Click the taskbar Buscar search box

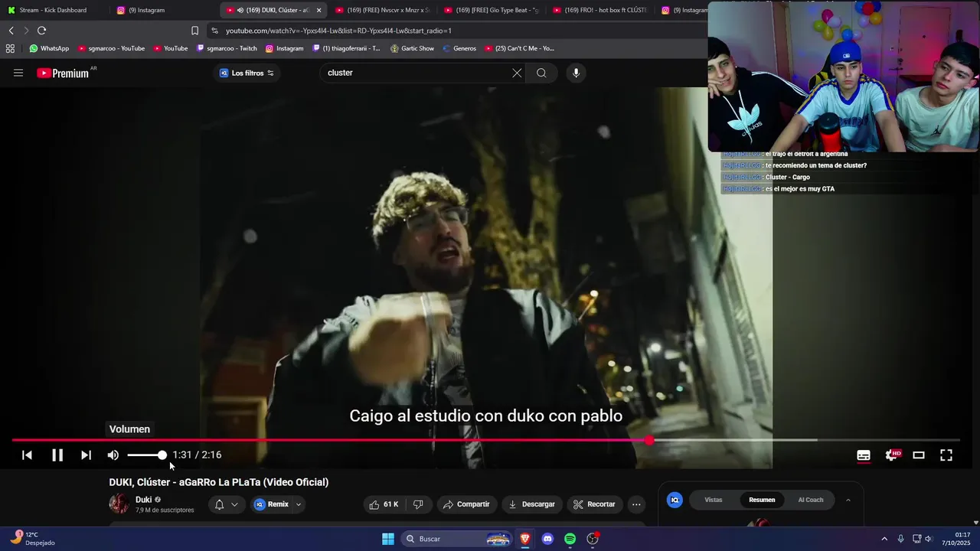(457, 539)
